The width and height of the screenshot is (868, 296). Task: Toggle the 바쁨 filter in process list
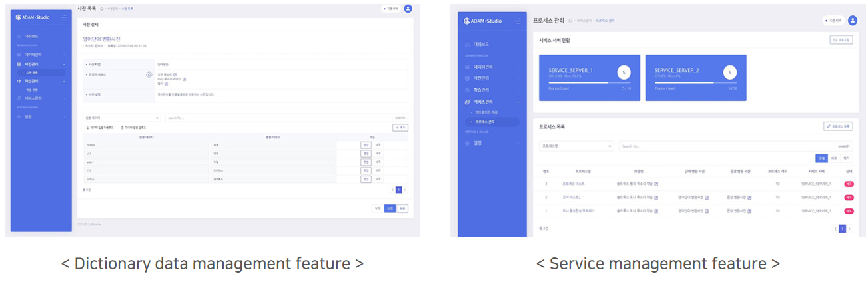pyautogui.click(x=834, y=158)
